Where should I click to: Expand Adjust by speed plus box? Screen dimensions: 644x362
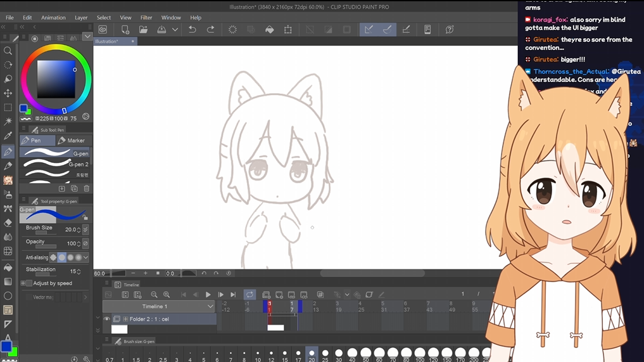23,283
